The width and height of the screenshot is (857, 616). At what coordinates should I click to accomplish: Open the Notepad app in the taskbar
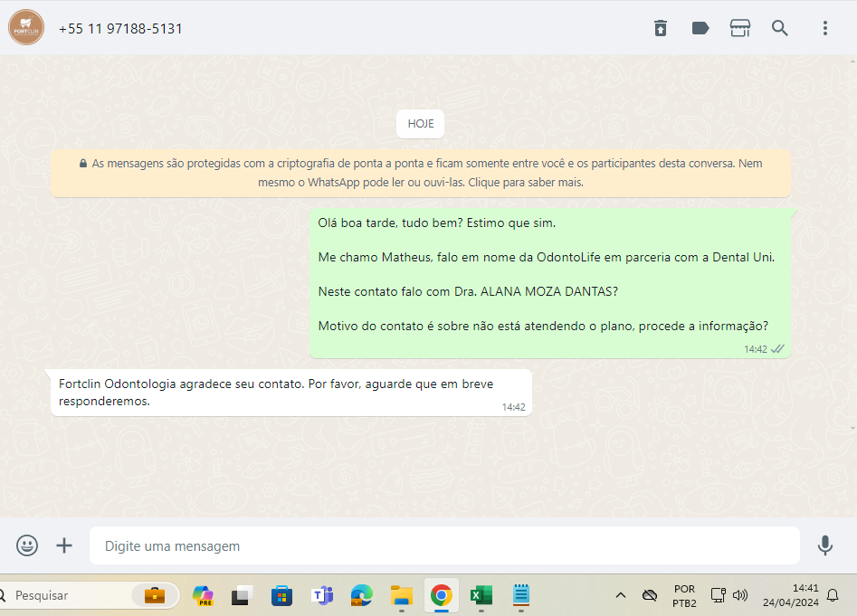pos(521,594)
